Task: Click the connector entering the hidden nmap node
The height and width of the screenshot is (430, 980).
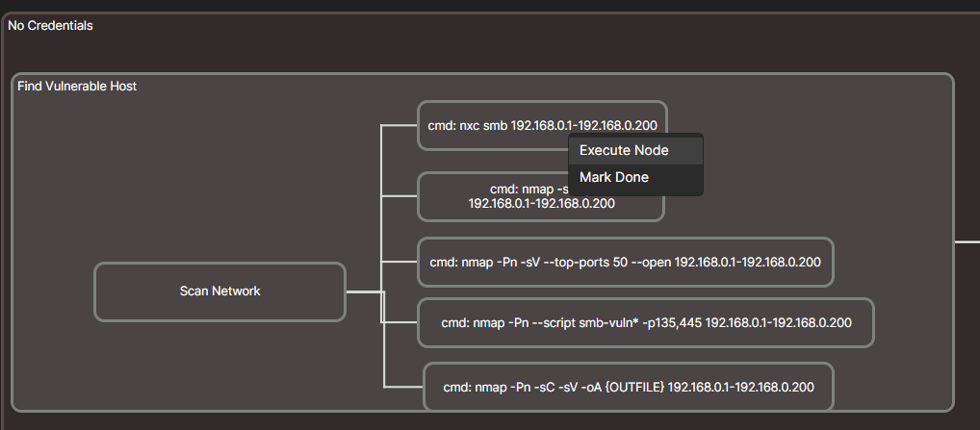Action: (400, 197)
